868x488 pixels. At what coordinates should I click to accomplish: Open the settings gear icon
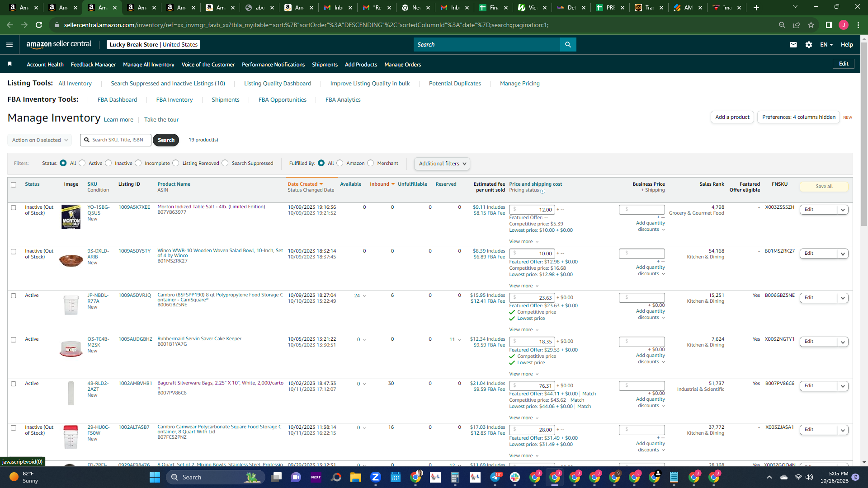809,44
